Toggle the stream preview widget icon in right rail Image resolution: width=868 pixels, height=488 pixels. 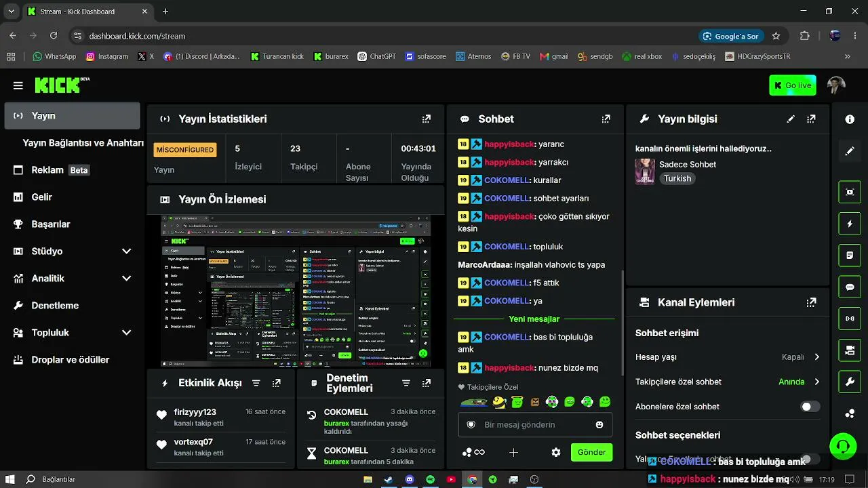[x=850, y=192]
